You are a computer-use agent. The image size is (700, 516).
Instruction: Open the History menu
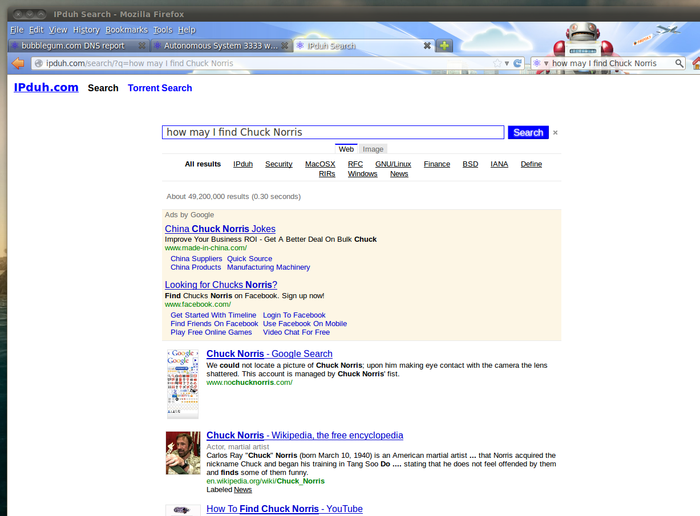86,30
